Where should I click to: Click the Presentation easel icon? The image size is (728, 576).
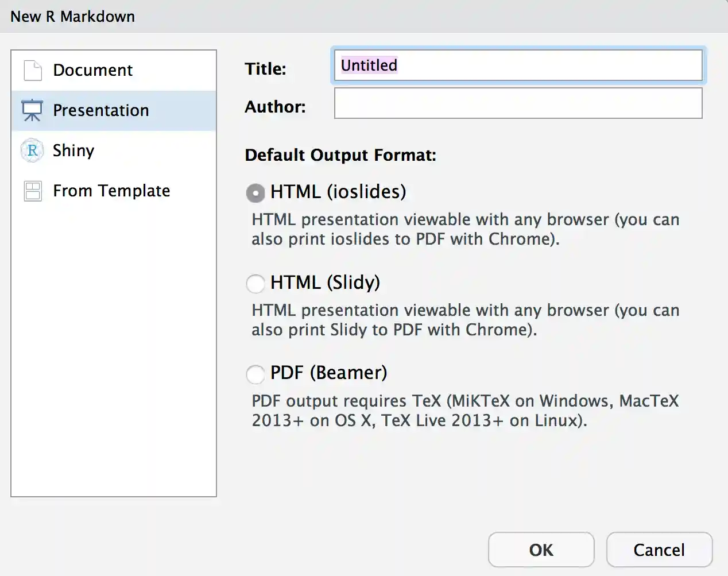[32, 110]
